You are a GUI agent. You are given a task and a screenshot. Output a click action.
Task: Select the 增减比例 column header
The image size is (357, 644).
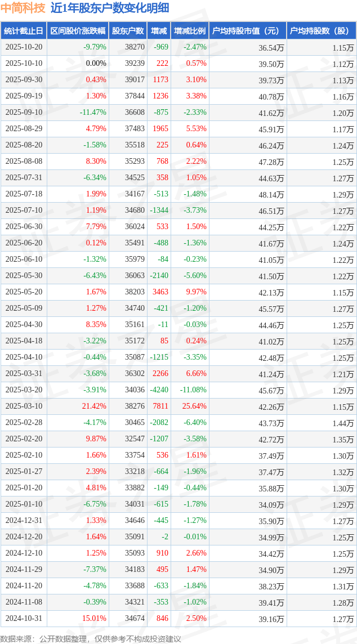(190, 31)
